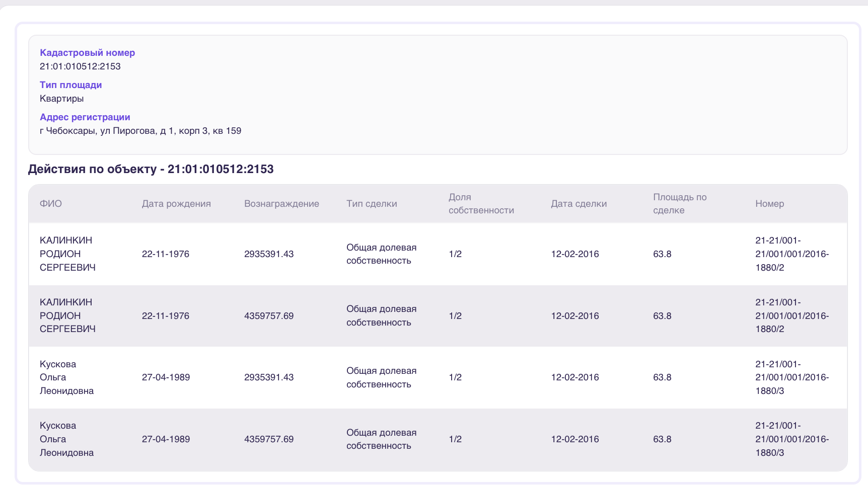The image size is (868, 485).
Task: Click the heading 'Действия по объекту'
Action: pyautogui.click(x=92, y=169)
